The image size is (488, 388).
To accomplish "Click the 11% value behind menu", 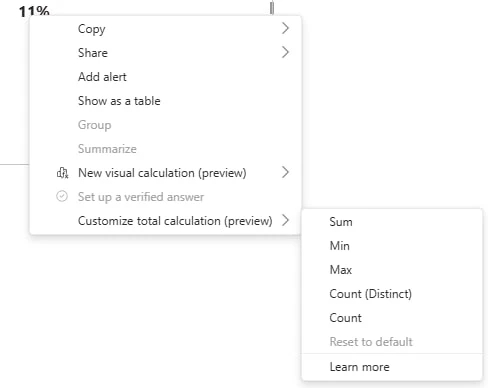I will coord(34,11).
